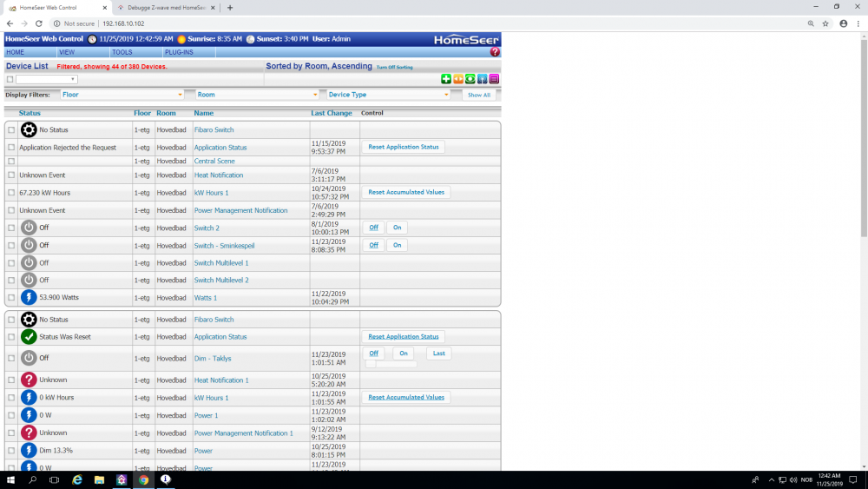Click the power icon in Switch Multilevel 1 row
This screenshot has height=489, width=868.
point(29,262)
